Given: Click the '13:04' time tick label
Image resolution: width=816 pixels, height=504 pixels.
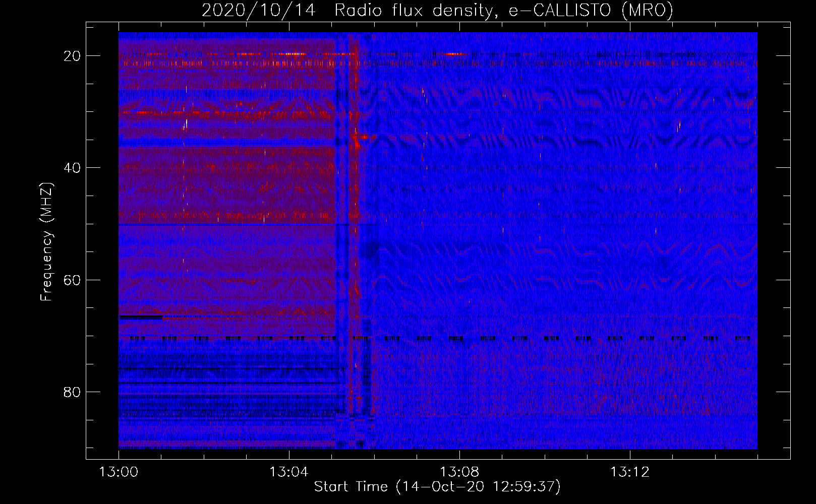Looking at the screenshot, I should (x=289, y=472).
